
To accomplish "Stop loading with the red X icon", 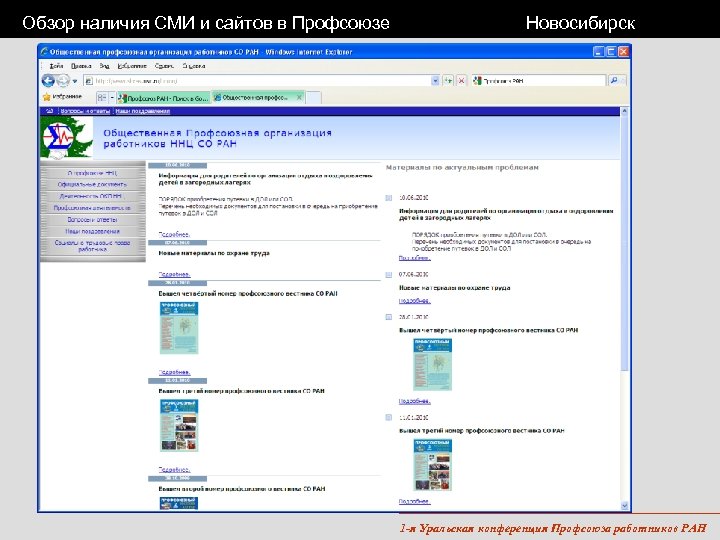I will (x=461, y=81).
